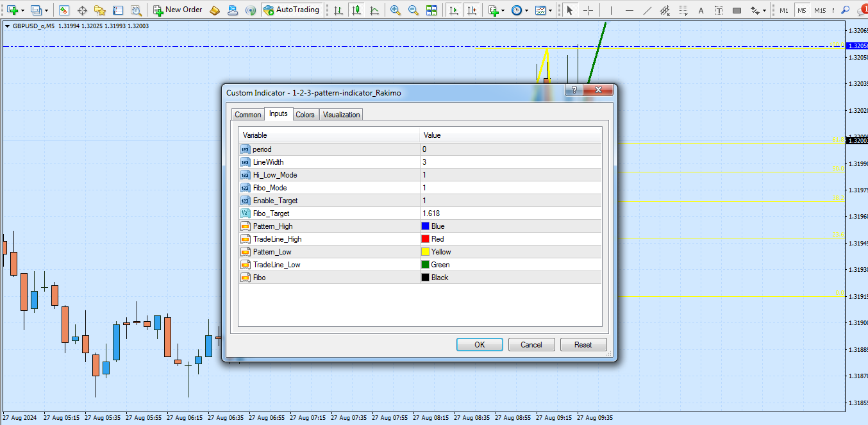Switch to the Colors tab
The width and height of the screenshot is (868, 425).
pos(305,115)
